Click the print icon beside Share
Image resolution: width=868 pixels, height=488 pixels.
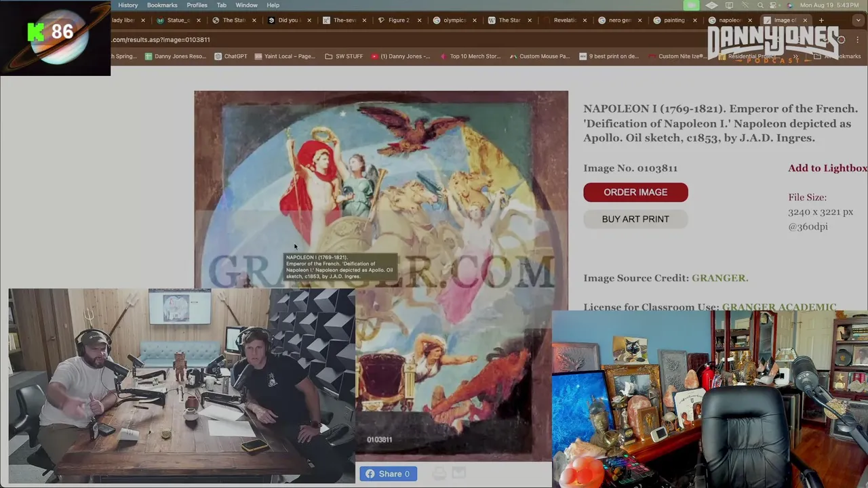(439, 474)
